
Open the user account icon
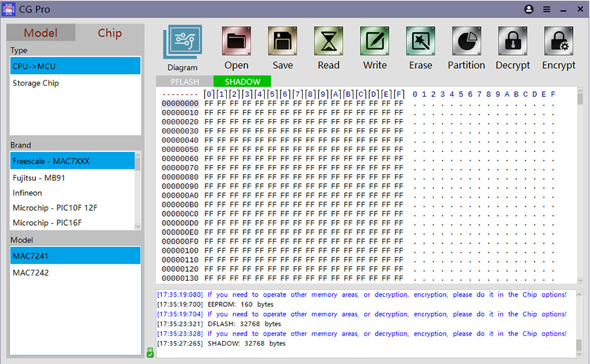[529, 10]
